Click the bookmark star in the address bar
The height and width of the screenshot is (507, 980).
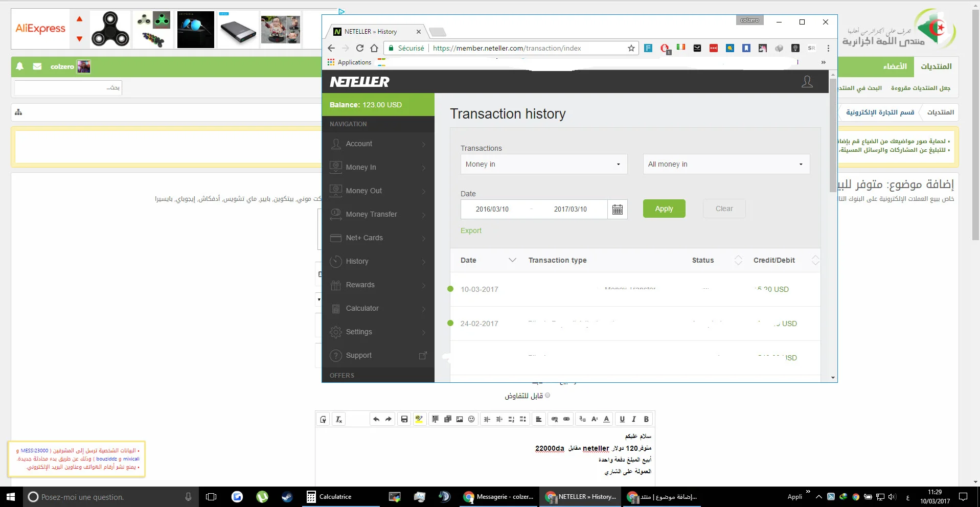pos(631,48)
